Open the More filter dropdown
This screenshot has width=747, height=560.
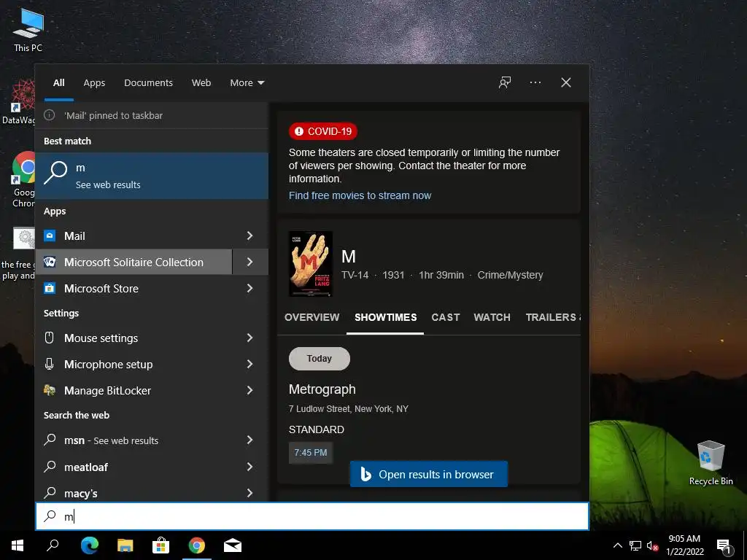click(x=247, y=83)
